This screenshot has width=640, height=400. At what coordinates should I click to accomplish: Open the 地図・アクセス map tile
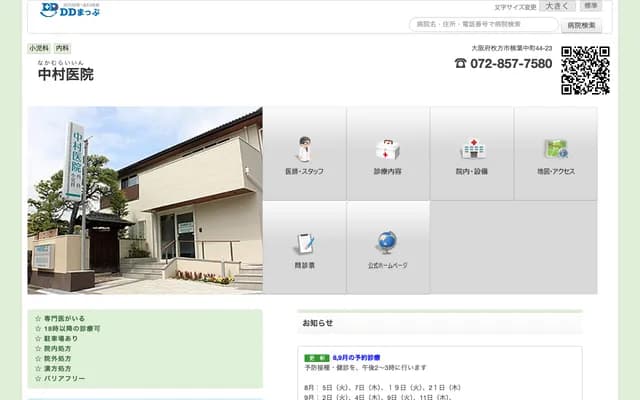(x=556, y=153)
